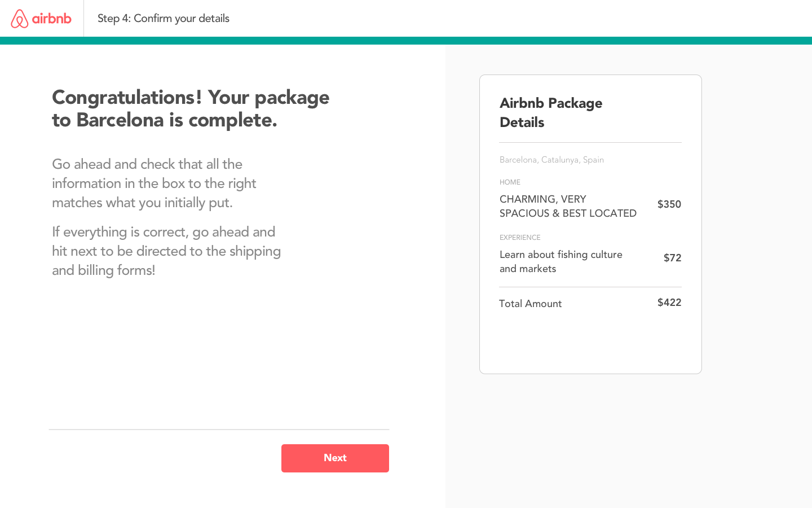Click the teal progress bar under the header
The width and height of the screenshot is (812, 508).
406,41
